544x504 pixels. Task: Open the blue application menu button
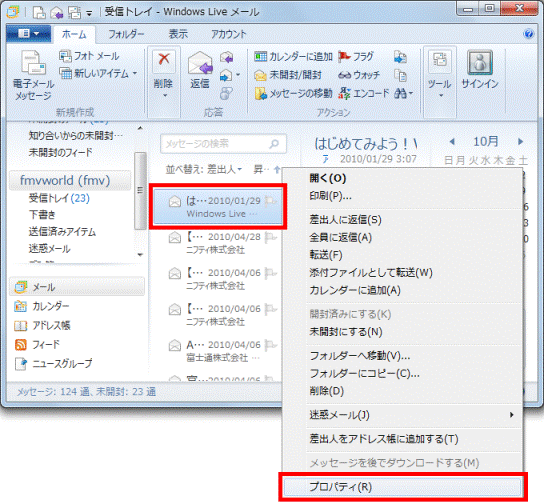pos(29,34)
